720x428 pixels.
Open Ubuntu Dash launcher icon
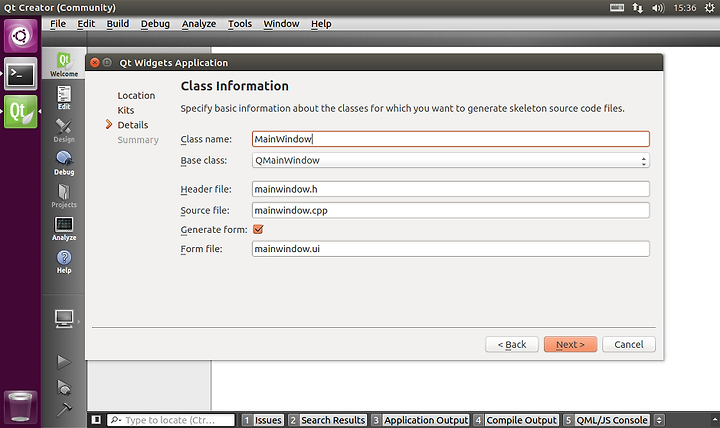coord(21,36)
